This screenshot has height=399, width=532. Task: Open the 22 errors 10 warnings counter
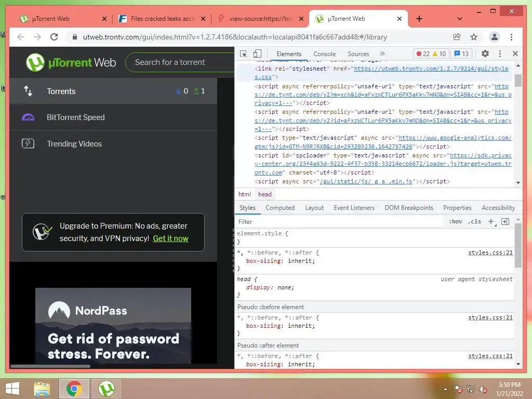tap(431, 54)
